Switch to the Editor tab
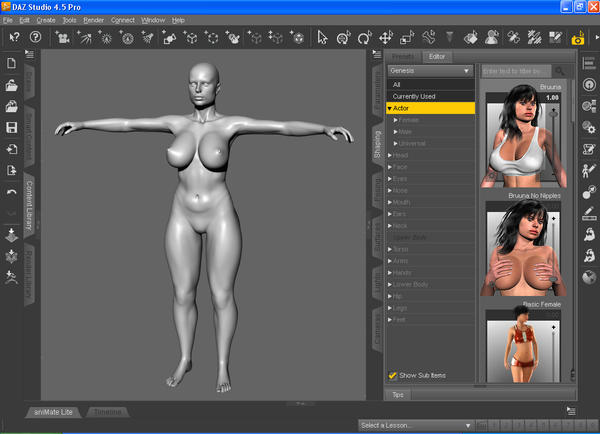The image size is (600, 434). [436, 57]
